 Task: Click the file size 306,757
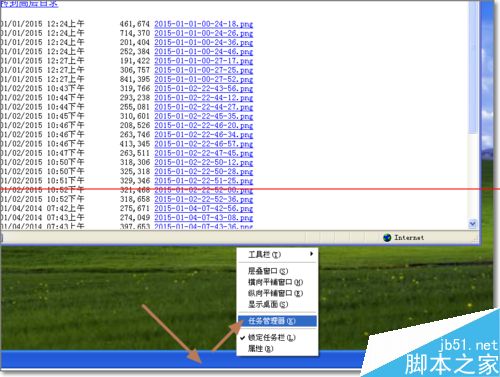click(x=135, y=70)
